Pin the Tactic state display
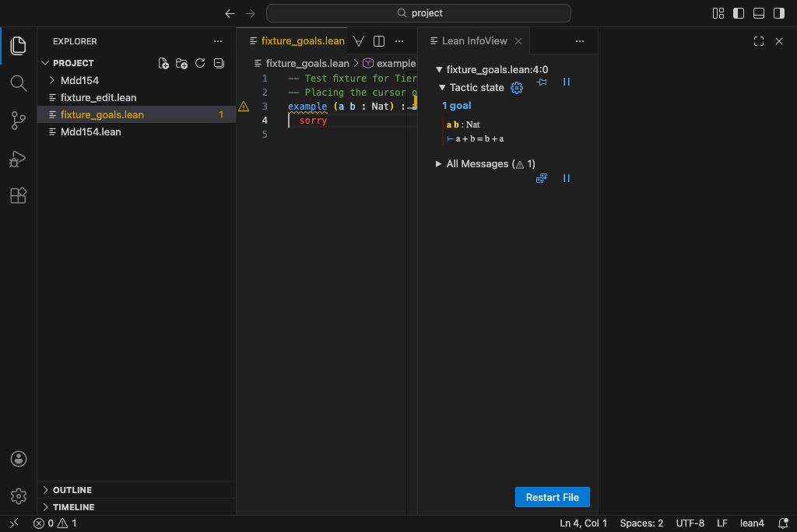Screen dimensions: 797x532 542,82
